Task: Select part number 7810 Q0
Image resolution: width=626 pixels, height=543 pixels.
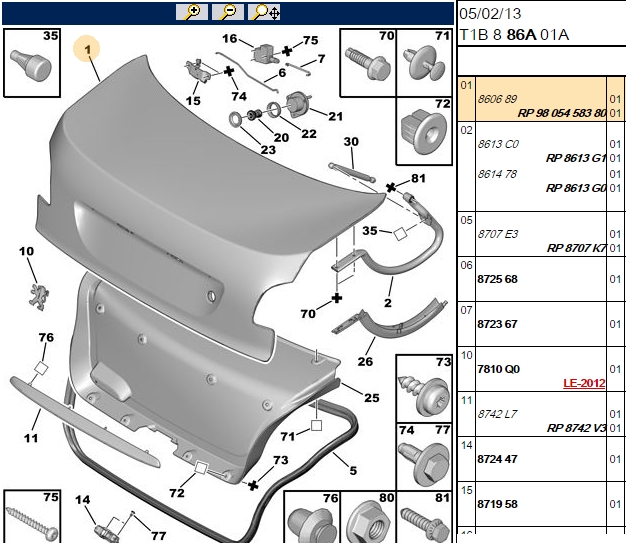Action: tap(499, 369)
